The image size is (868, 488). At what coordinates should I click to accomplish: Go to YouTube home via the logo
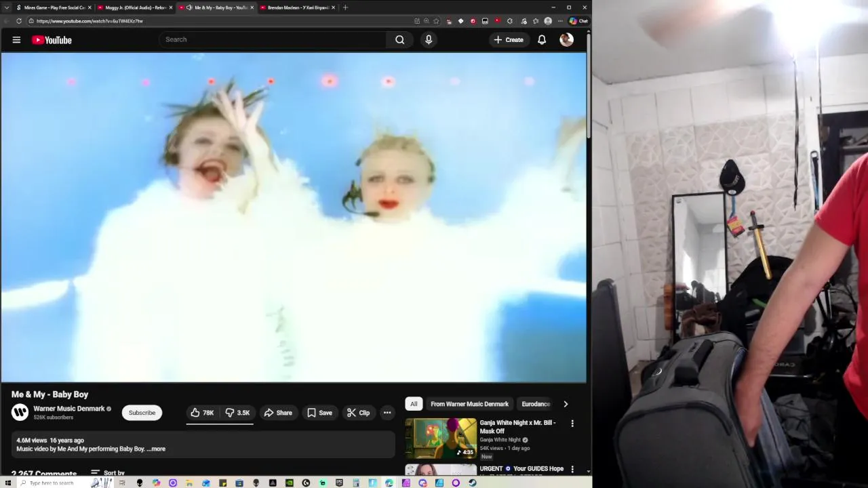[52, 40]
